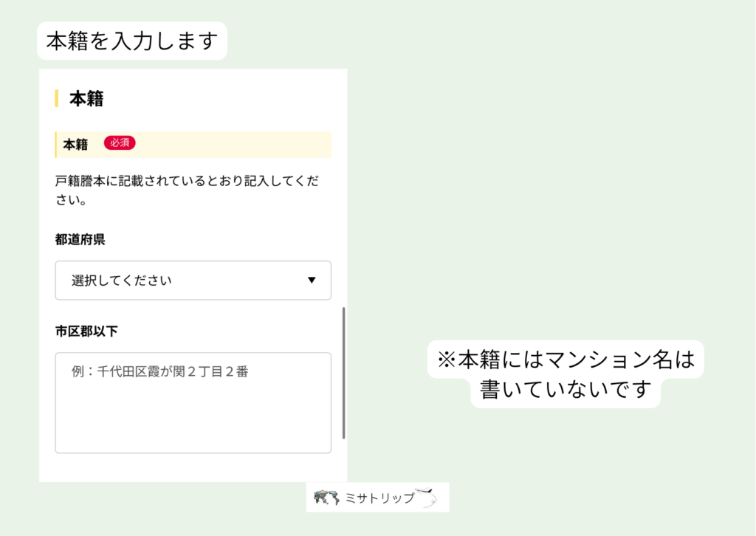Click the highlighted 本籍 field label row
Screen dimensions: 756x536
[193, 145]
